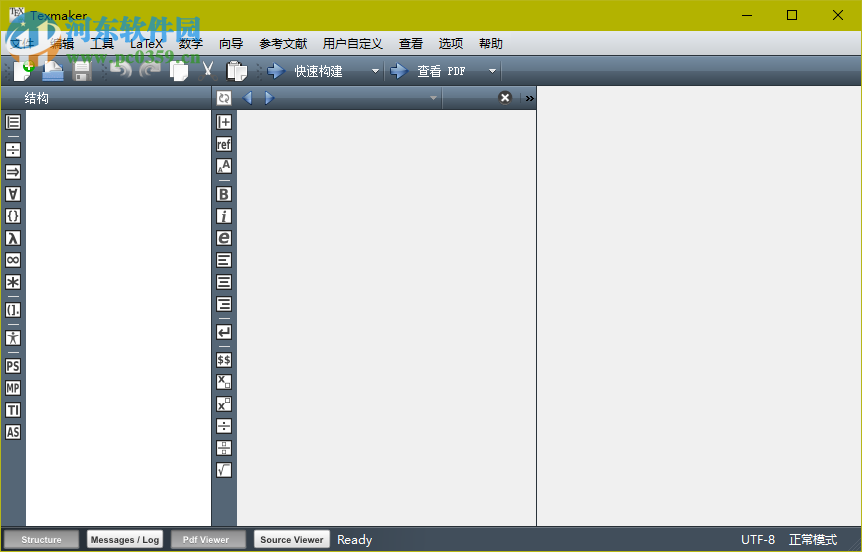The width and height of the screenshot is (862, 552).
Task: Open the miscellaneous symbols panel (∀ icon)
Action: [13, 194]
